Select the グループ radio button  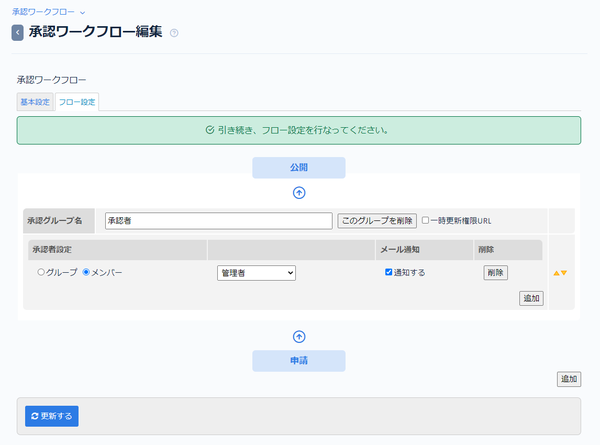41,272
